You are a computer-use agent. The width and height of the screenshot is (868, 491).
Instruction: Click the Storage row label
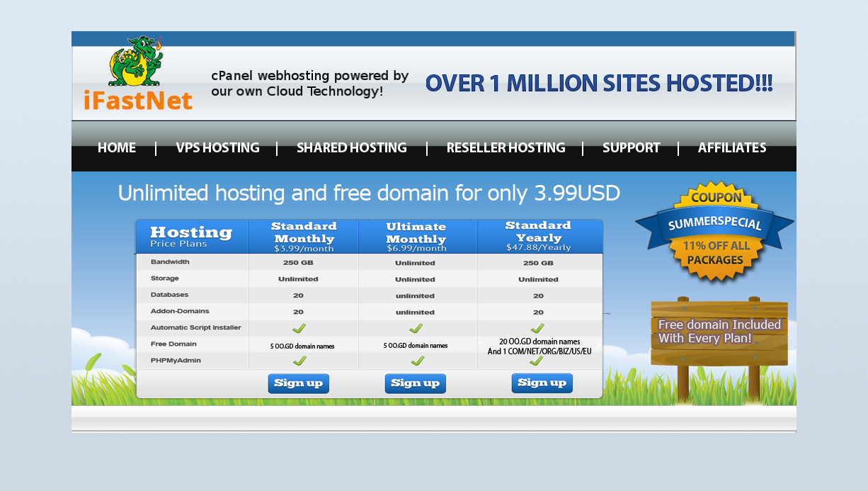[x=165, y=278]
